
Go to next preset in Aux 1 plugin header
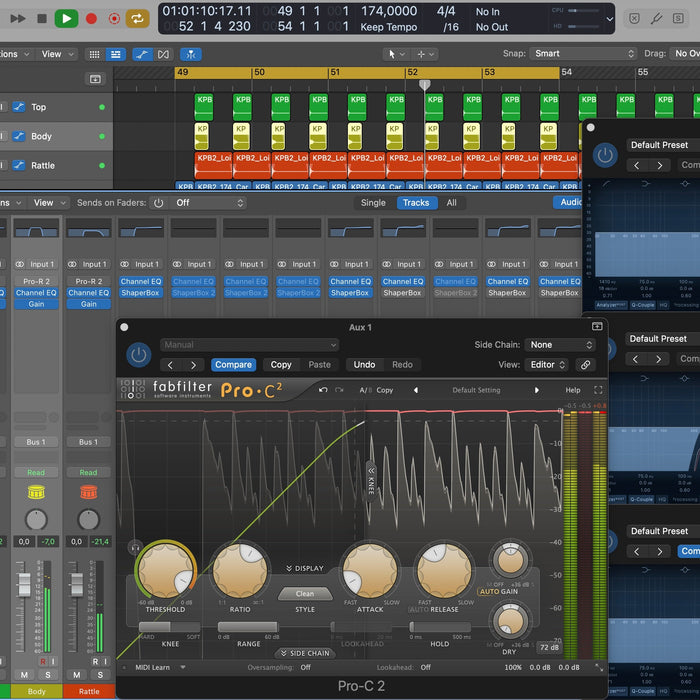click(x=193, y=365)
